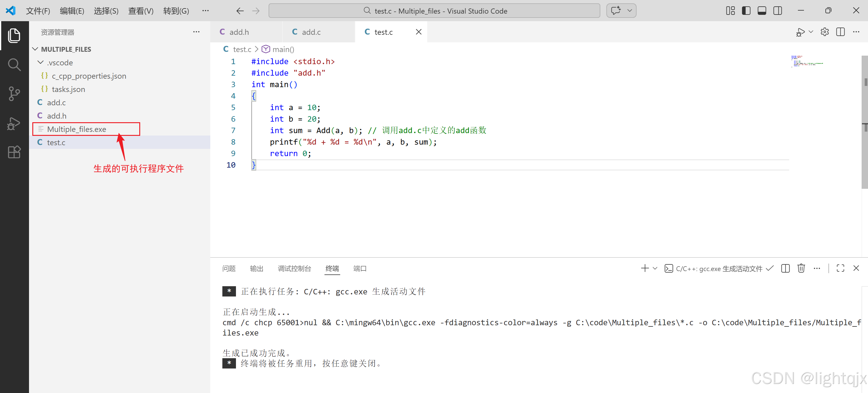
Task: Open Multiple_files.exe in the explorer
Action: click(x=76, y=129)
